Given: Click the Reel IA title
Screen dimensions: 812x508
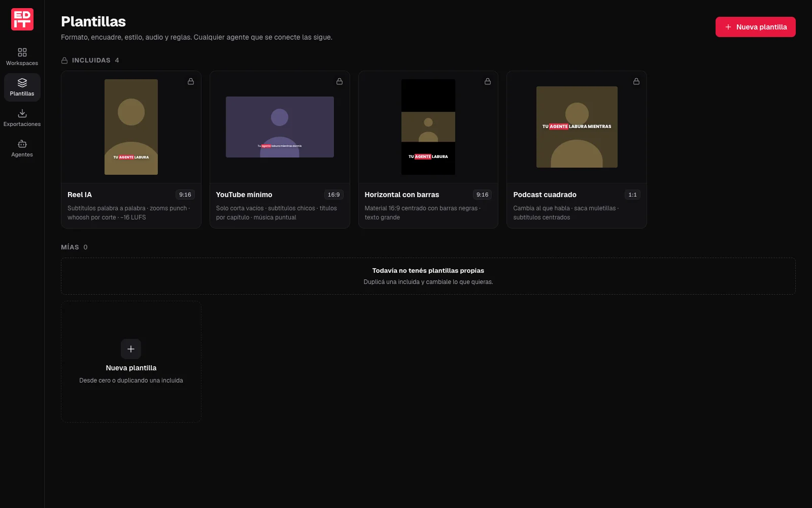Looking at the screenshot, I should click(80, 195).
